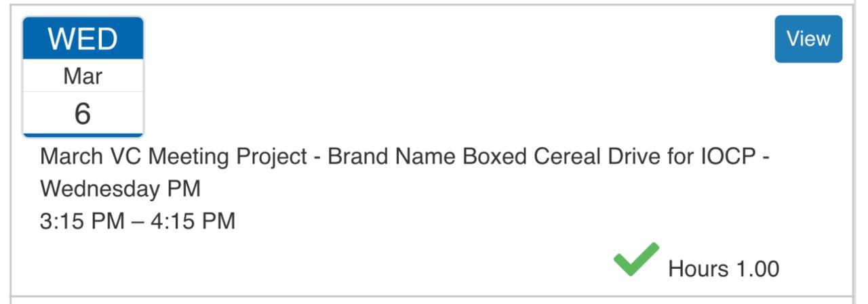This screenshot has width=868, height=304.
Task: Click the calendar date badge icon
Action: 83,77
